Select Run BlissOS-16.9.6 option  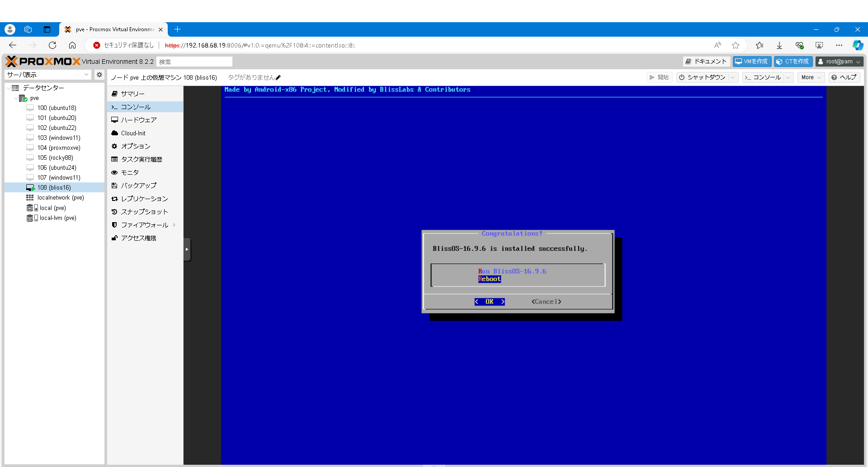pos(512,272)
